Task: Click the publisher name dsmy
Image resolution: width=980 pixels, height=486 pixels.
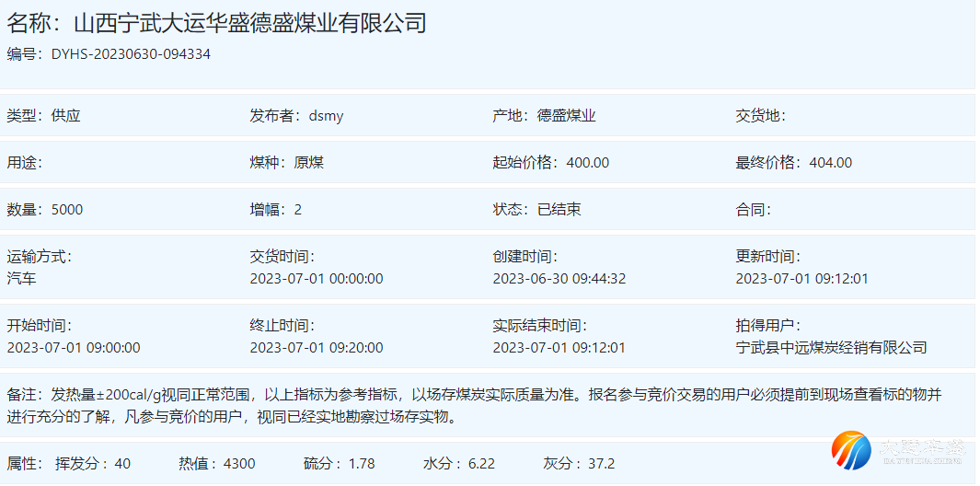Action: click(x=326, y=116)
